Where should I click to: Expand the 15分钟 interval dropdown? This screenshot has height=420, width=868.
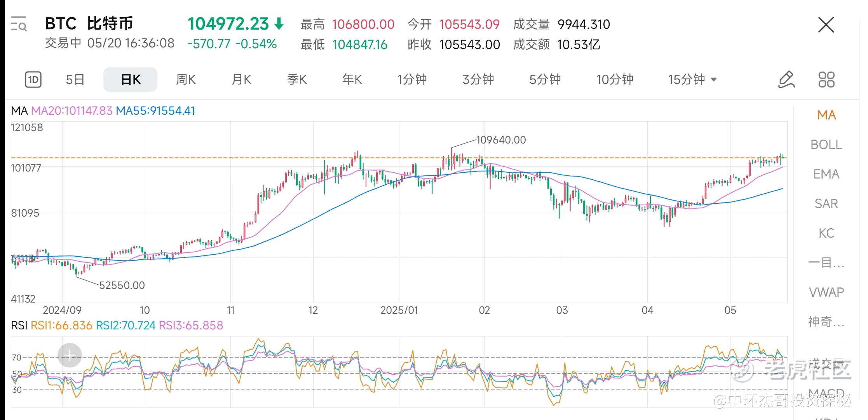click(x=692, y=80)
